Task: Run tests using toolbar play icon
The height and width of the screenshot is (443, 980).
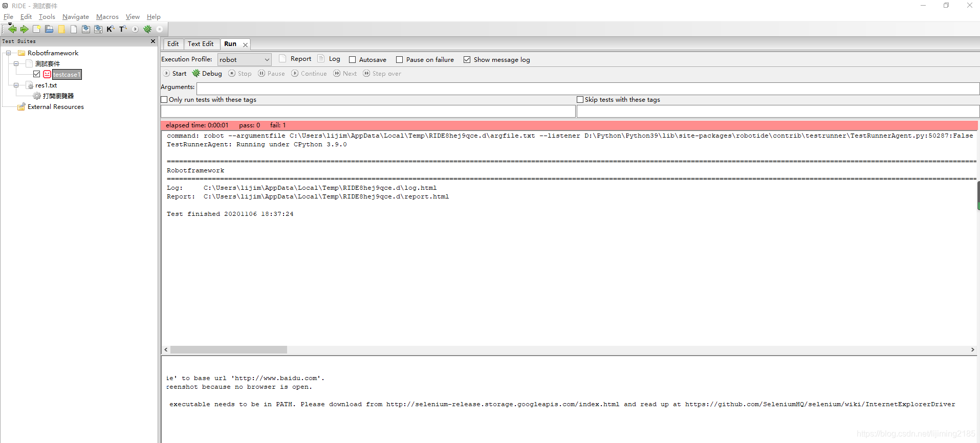Action: click(135, 29)
